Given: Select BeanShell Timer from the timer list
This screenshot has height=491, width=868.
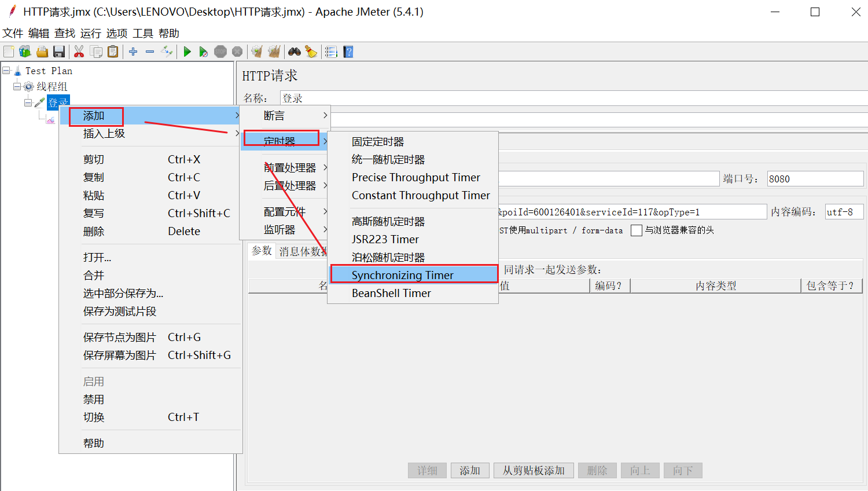Looking at the screenshot, I should click(x=413, y=294).
